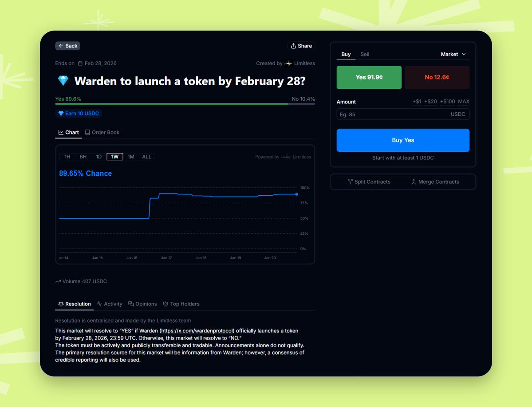Open the Top Holders tab
532x407 pixels.
pos(181,304)
